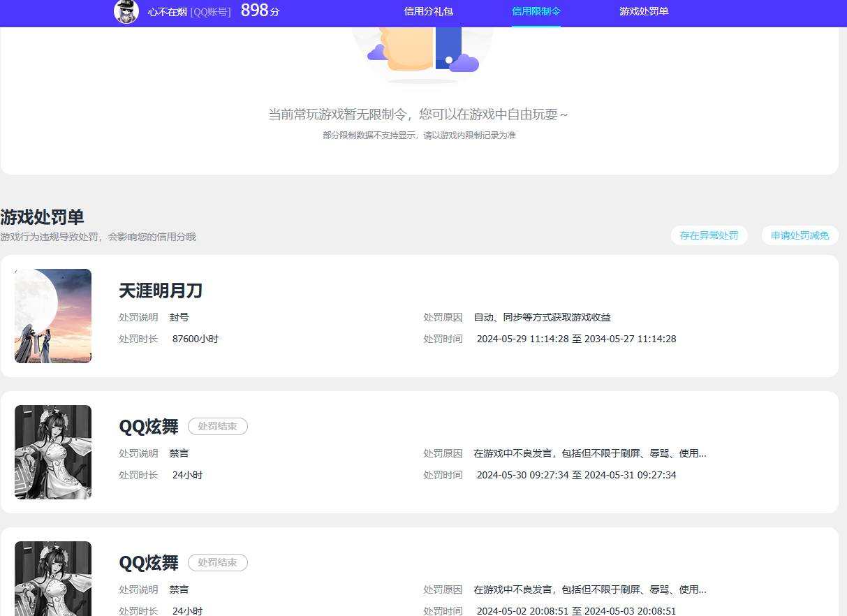Click the 天涯明月刀 game title
This screenshot has width=847, height=616.
[x=161, y=291]
